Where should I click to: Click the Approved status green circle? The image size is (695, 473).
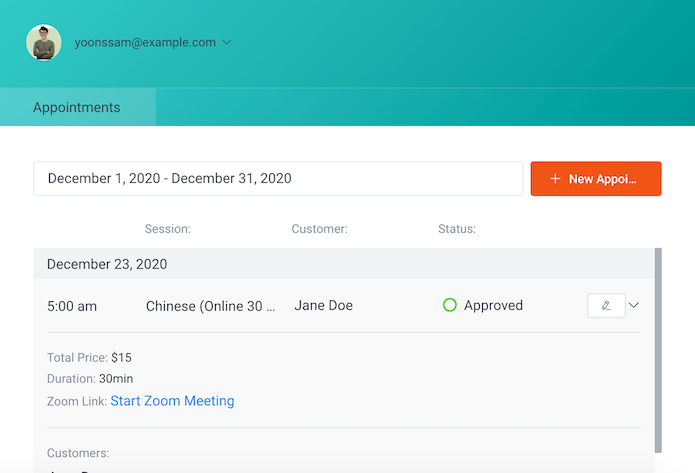coord(449,305)
